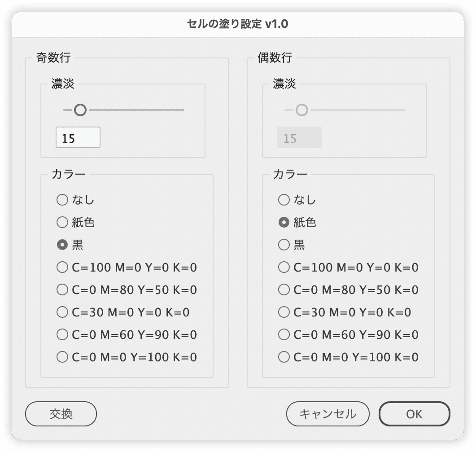
Task: Choose C=100 M=0 Y=0 K=0 for 奇数行
Action: 62,268
